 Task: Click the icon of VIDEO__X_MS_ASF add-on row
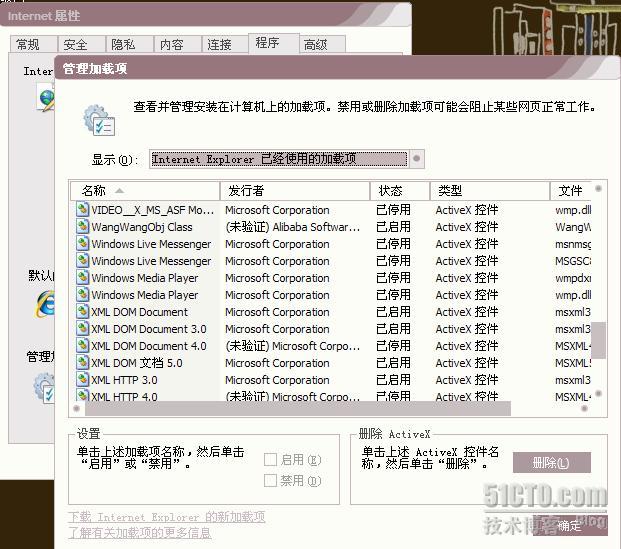(82, 209)
